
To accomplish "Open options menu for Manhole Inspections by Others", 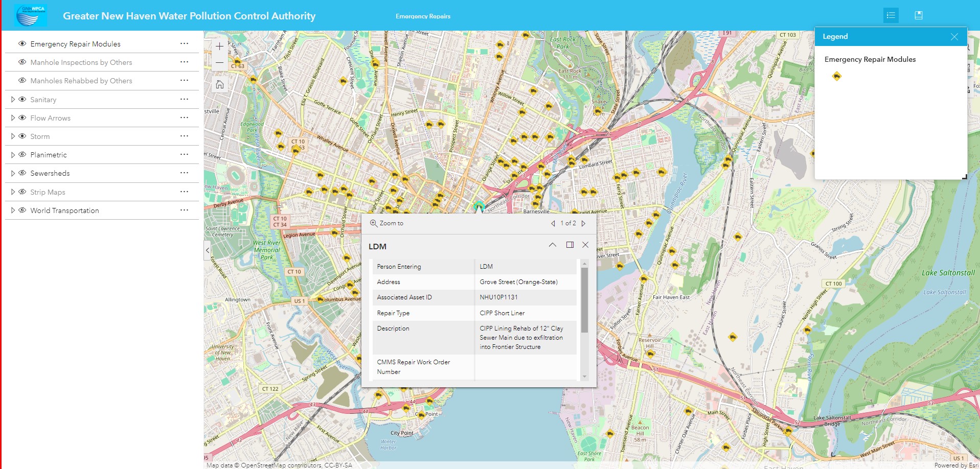I will pyautogui.click(x=183, y=62).
